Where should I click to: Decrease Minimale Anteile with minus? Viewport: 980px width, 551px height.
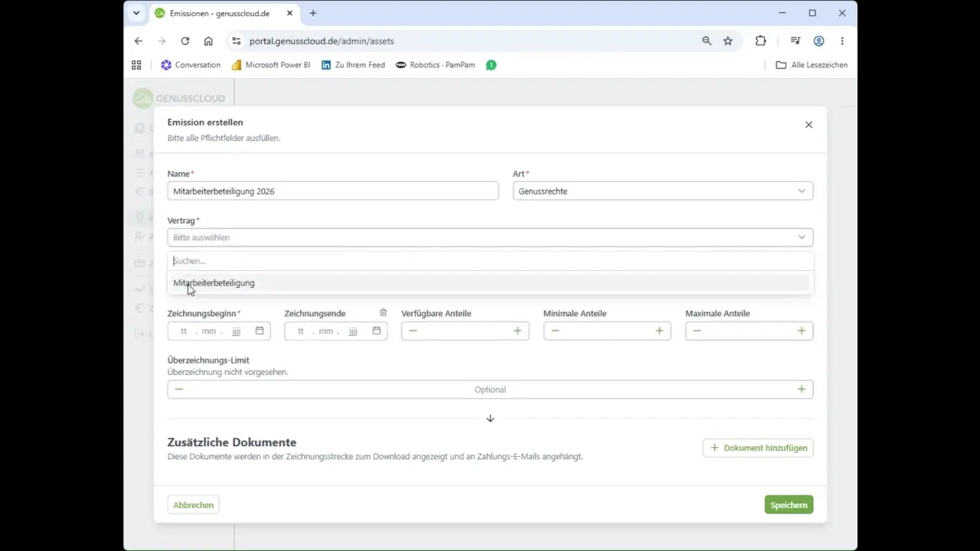[x=555, y=331]
